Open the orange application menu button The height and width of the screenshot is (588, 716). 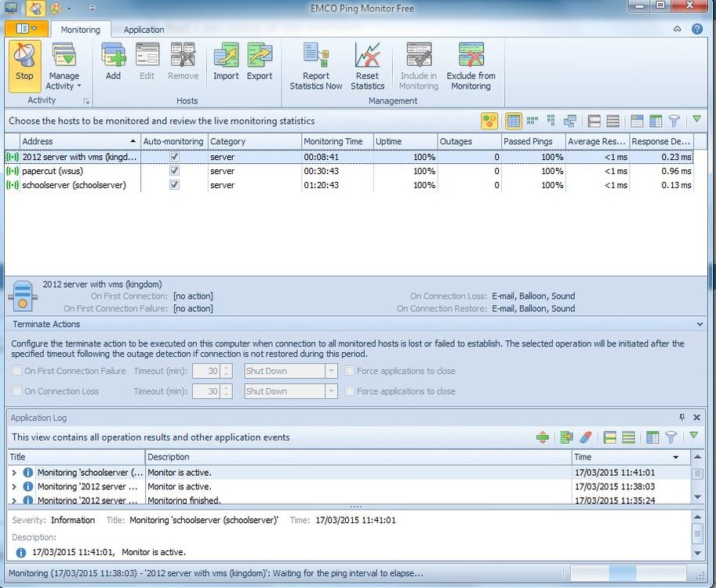tap(26, 29)
